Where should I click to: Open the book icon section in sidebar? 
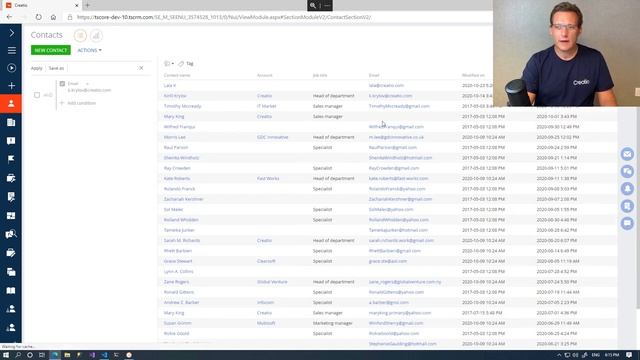(11, 290)
